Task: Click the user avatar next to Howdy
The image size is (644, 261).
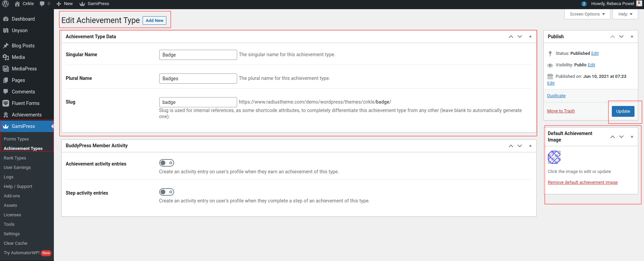Action: click(639, 3)
